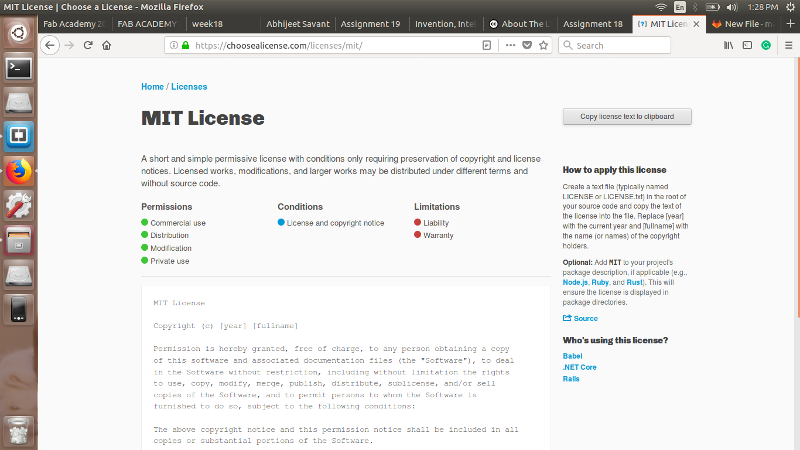Switch to the Abhijeet Savant tab
The height and width of the screenshot is (450, 800).
tap(297, 23)
